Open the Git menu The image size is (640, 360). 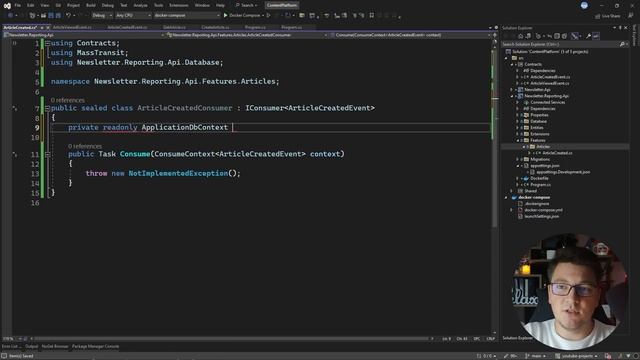(58, 5)
